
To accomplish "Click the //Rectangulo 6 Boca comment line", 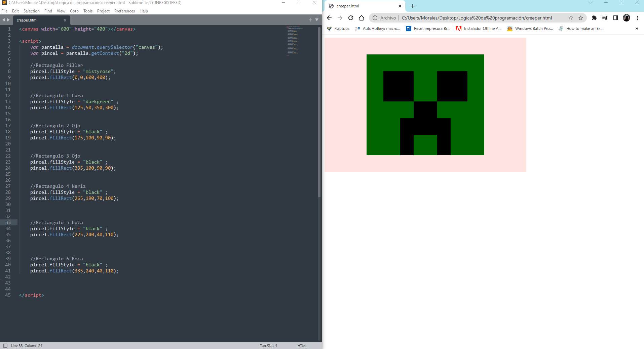I will pyautogui.click(x=56, y=259).
